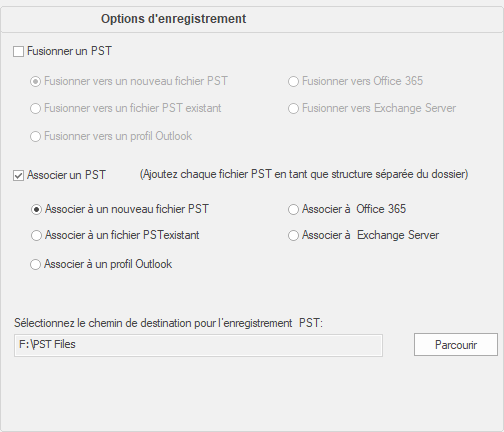
Task: Uncheck the Associer un PST checkbox
Action: pyautogui.click(x=18, y=176)
